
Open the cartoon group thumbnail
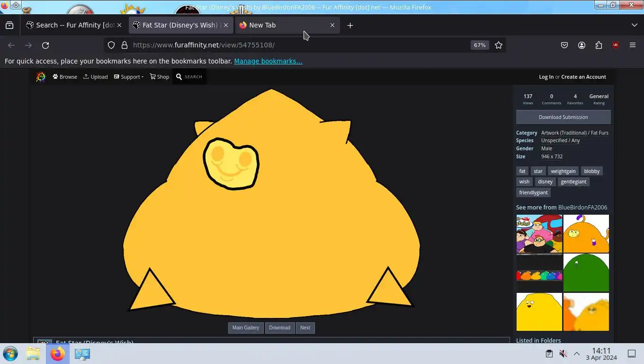pos(539,234)
